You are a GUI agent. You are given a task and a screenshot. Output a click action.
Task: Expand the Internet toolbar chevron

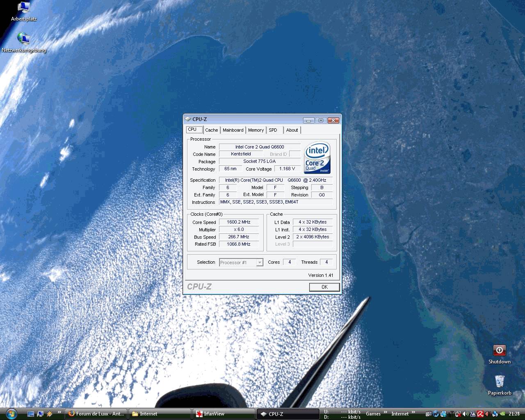tap(413, 412)
